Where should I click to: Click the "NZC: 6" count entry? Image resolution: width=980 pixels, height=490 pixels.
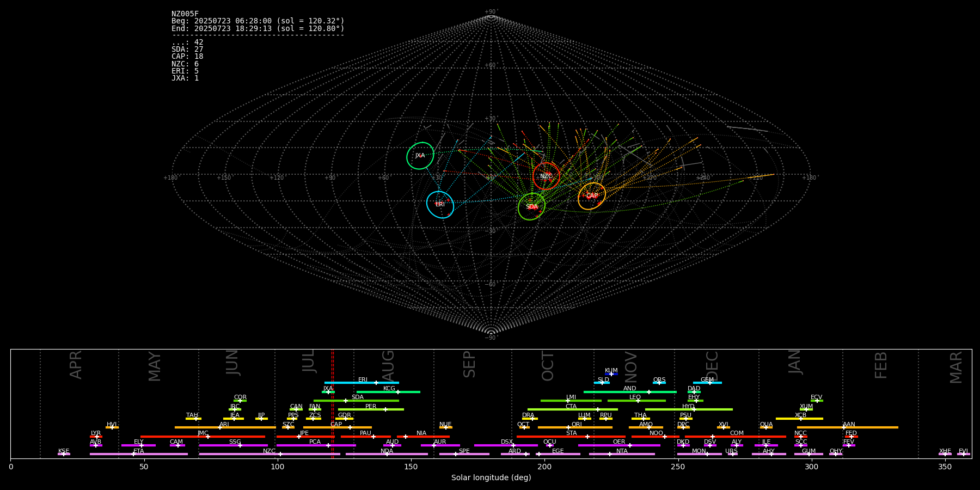pos(185,64)
